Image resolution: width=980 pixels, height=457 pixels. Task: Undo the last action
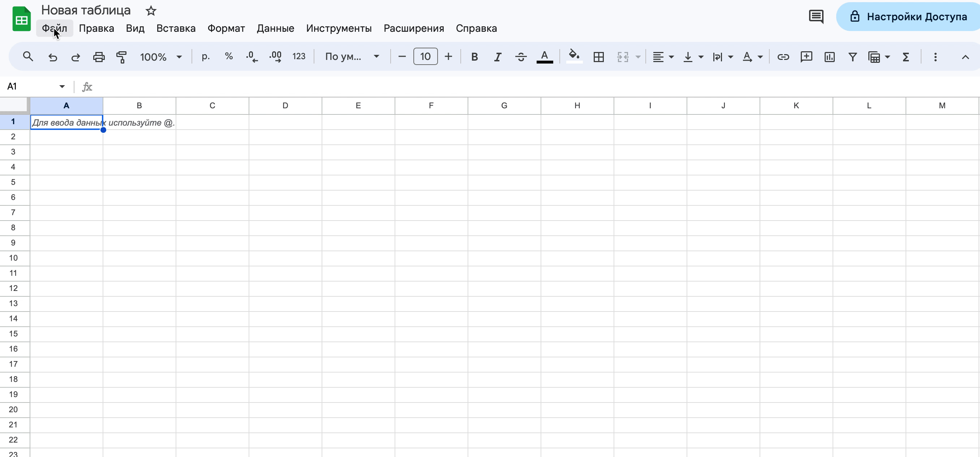tap(53, 57)
